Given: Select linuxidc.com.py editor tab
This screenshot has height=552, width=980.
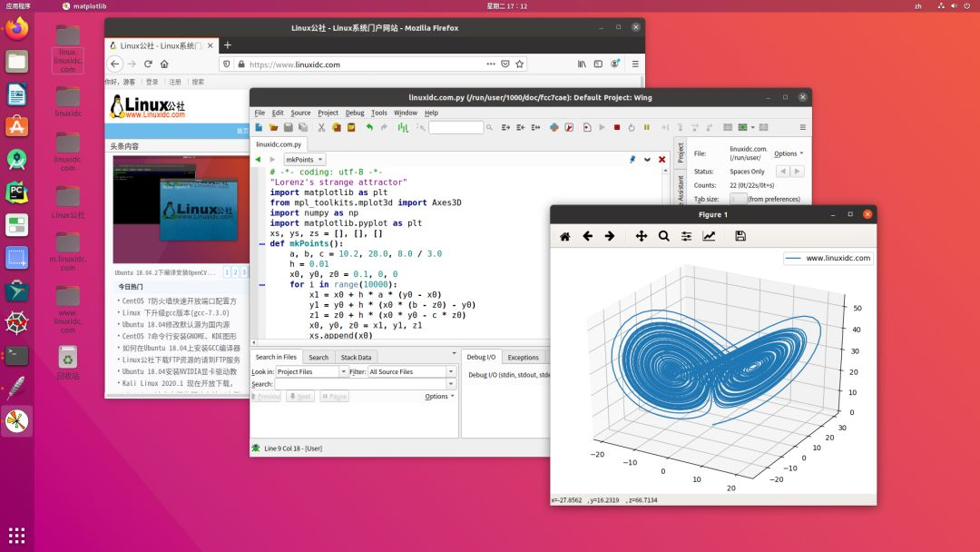Looking at the screenshot, I should tap(279, 144).
